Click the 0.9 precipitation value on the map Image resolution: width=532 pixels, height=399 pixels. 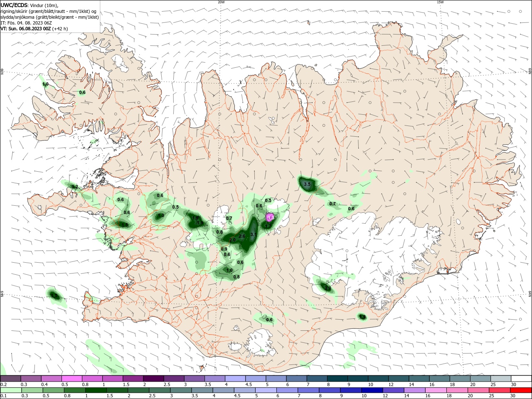pyautogui.click(x=224, y=249)
